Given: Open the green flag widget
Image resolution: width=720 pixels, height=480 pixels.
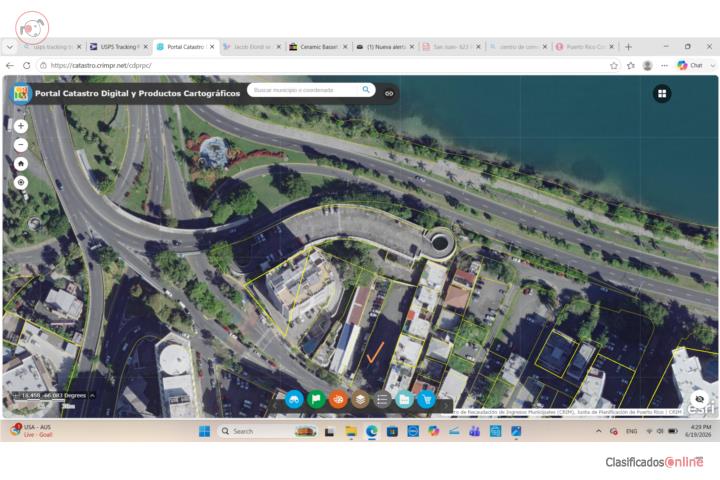Looking at the screenshot, I should click(316, 400).
